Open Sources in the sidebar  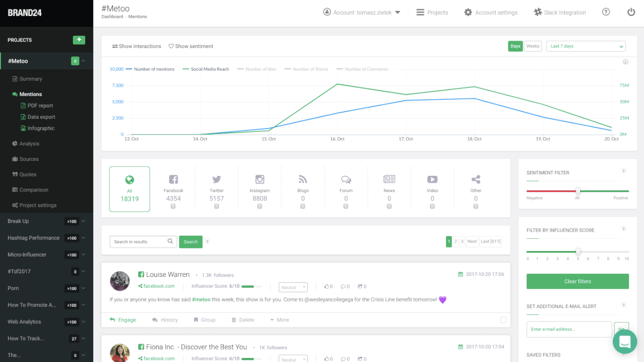25,159
